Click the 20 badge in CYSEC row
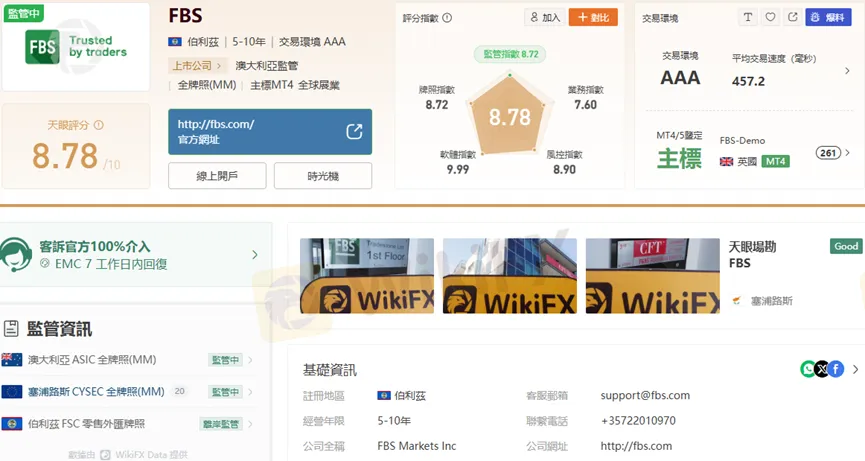The height and width of the screenshot is (461, 865). [x=180, y=391]
